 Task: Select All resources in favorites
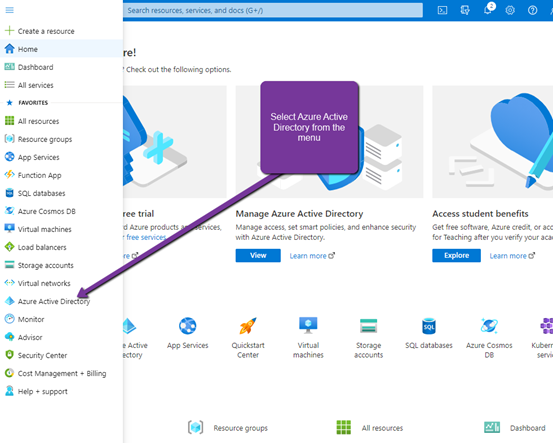pyautogui.click(x=61, y=121)
